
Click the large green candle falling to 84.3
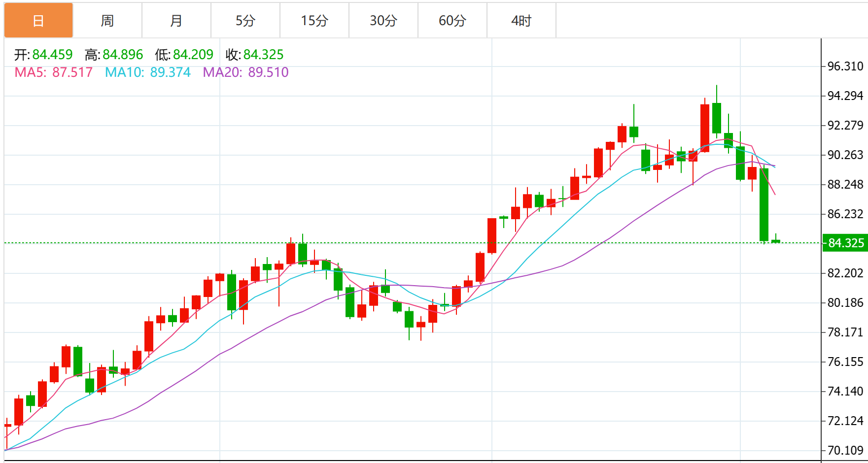764,204
